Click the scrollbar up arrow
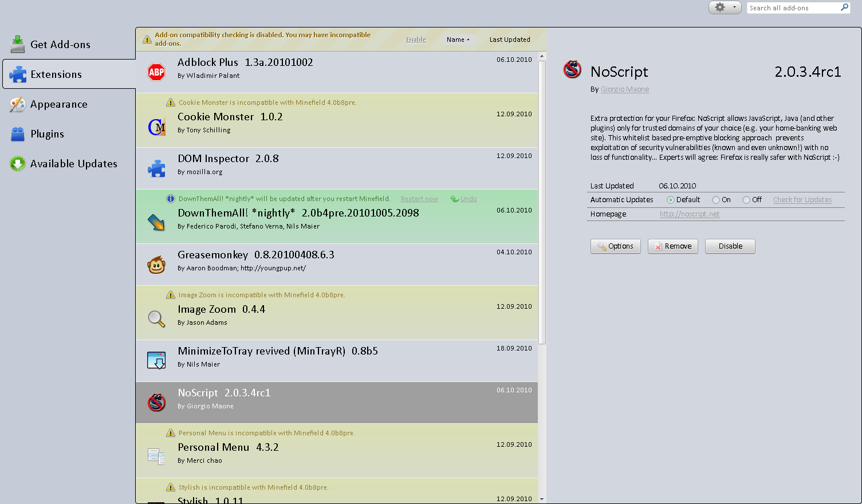 click(x=542, y=56)
